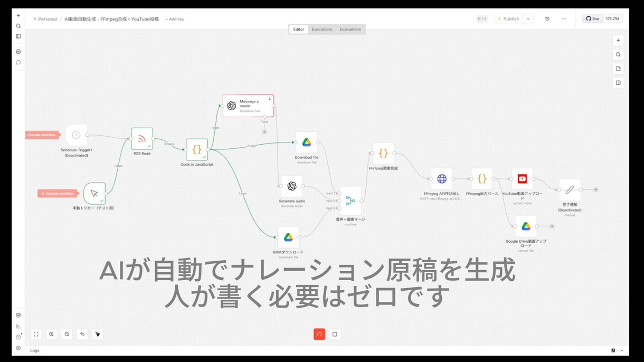The height and width of the screenshot is (362, 644).
Task: Select the Generate audio OpenAI node
Action: click(x=292, y=186)
